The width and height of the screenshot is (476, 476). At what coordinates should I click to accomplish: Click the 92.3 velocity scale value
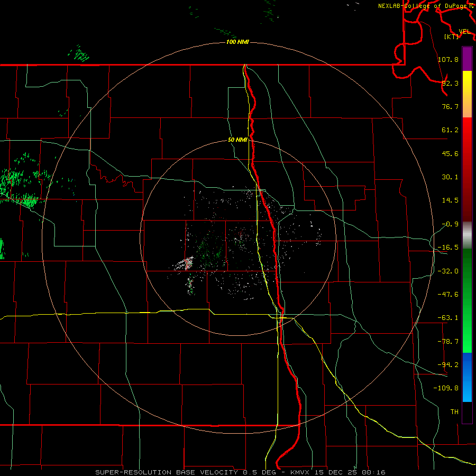point(450,83)
